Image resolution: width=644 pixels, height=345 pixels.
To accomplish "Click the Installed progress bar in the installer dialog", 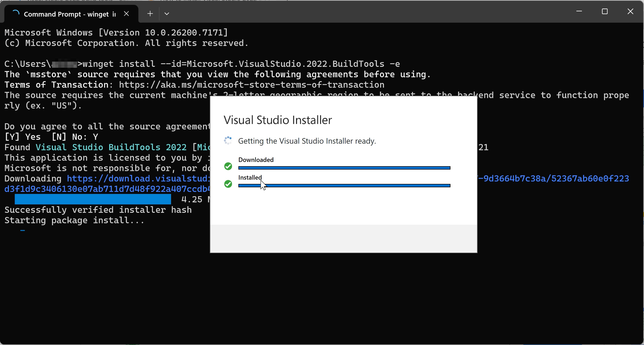I will coord(344,186).
